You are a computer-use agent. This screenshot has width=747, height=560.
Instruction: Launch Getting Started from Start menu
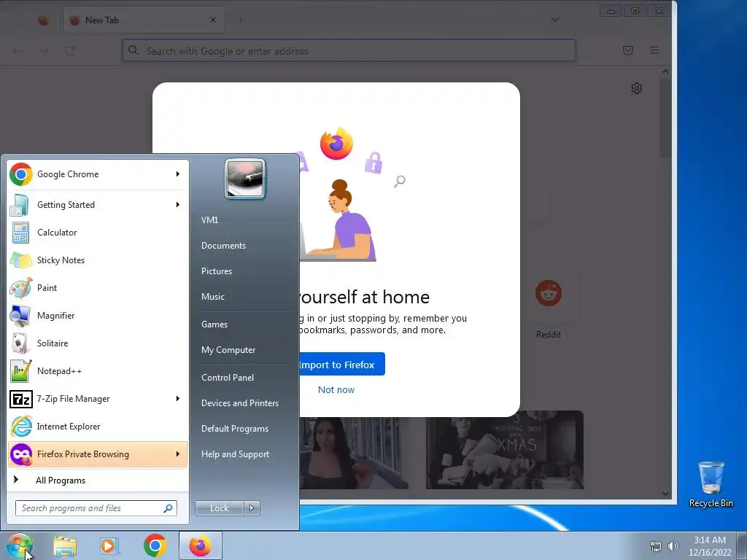coord(98,205)
